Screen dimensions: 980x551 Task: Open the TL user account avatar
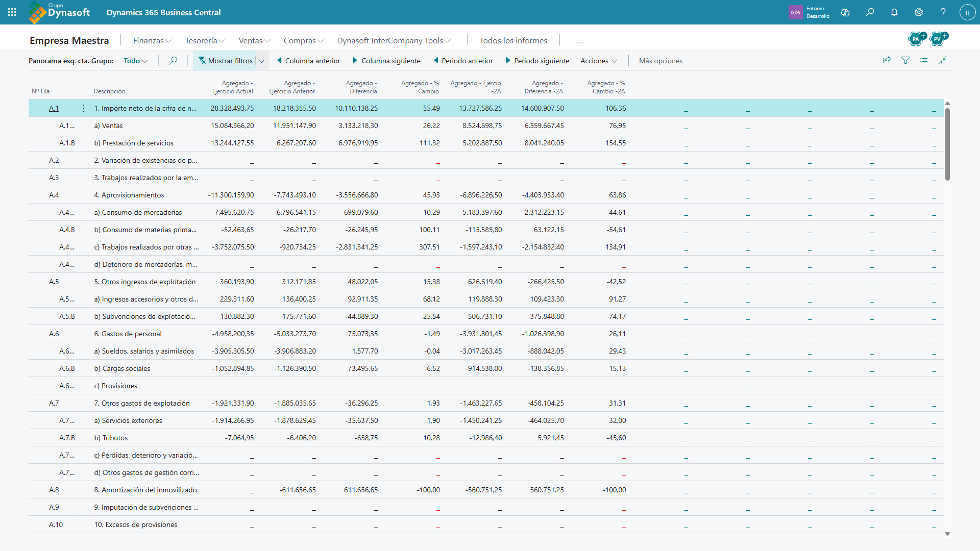click(967, 12)
